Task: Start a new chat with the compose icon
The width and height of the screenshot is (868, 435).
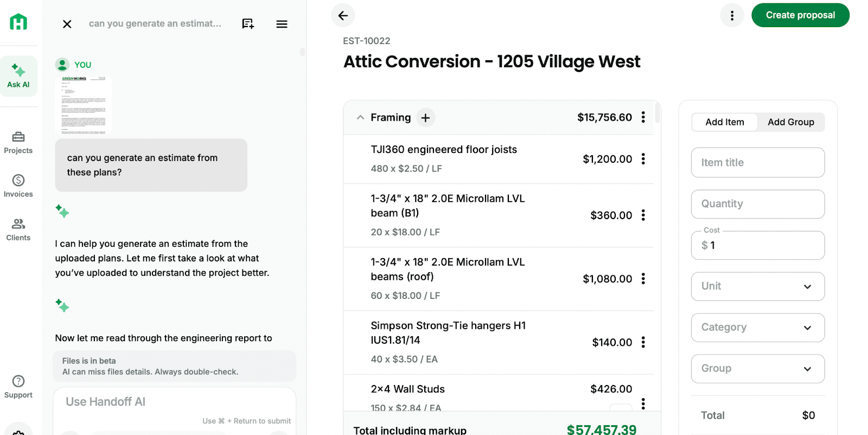Action: pyautogui.click(x=248, y=24)
